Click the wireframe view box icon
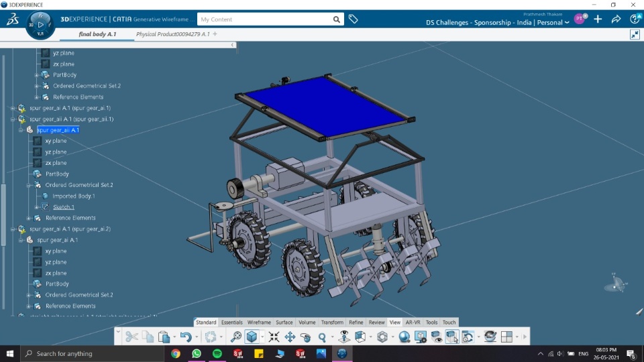 click(x=360, y=337)
